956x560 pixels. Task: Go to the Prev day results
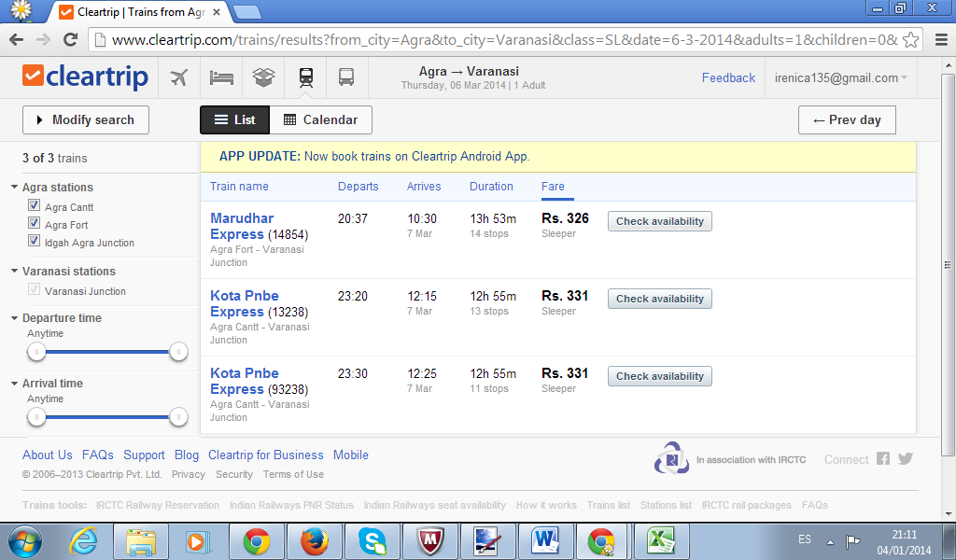(x=847, y=120)
